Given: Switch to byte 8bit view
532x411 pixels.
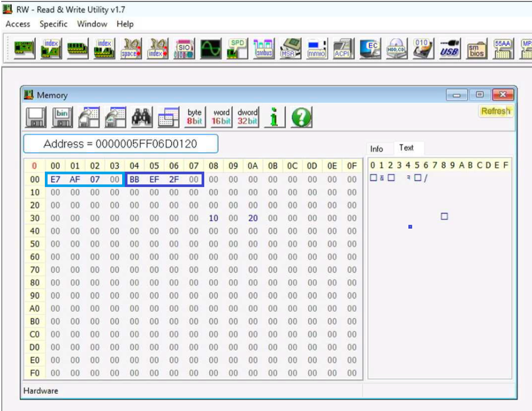Looking at the screenshot, I should (x=195, y=117).
